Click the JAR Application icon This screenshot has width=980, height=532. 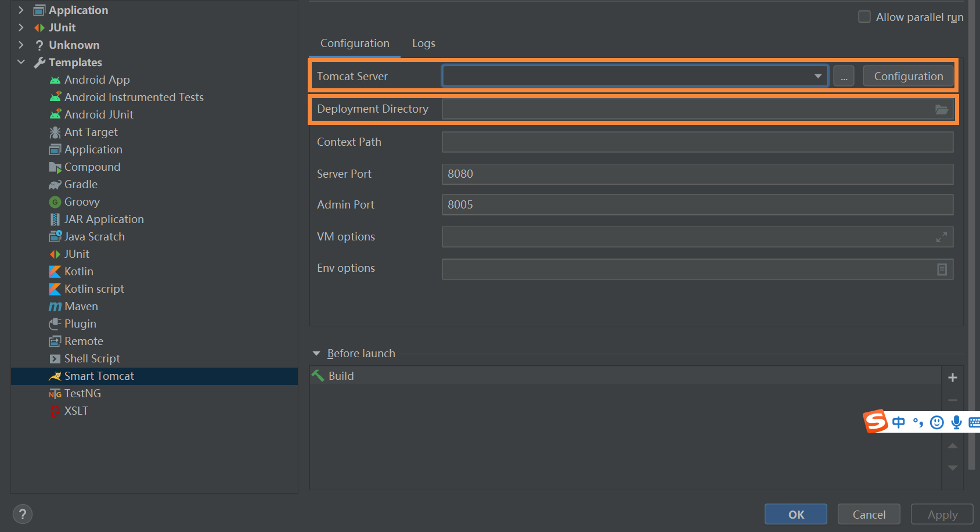coord(55,220)
